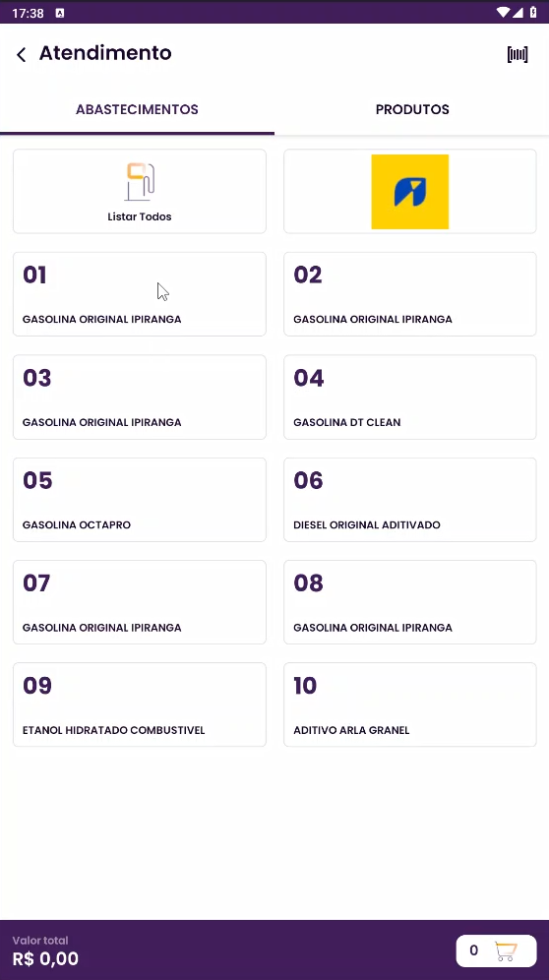
Task: Choose pump 04 Gasolina DT Clean
Action: 409,397
